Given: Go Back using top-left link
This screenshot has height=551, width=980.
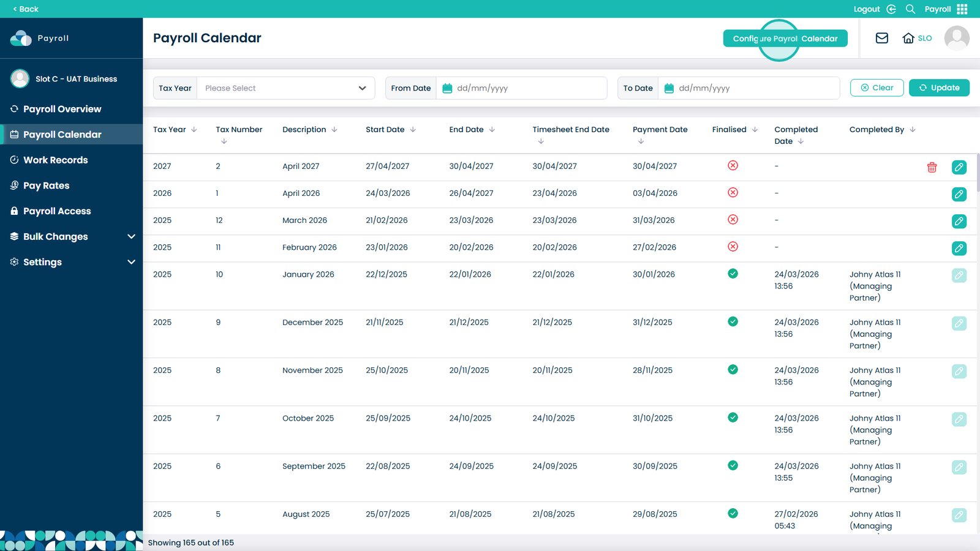Looking at the screenshot, I should (x=25, y=9).
